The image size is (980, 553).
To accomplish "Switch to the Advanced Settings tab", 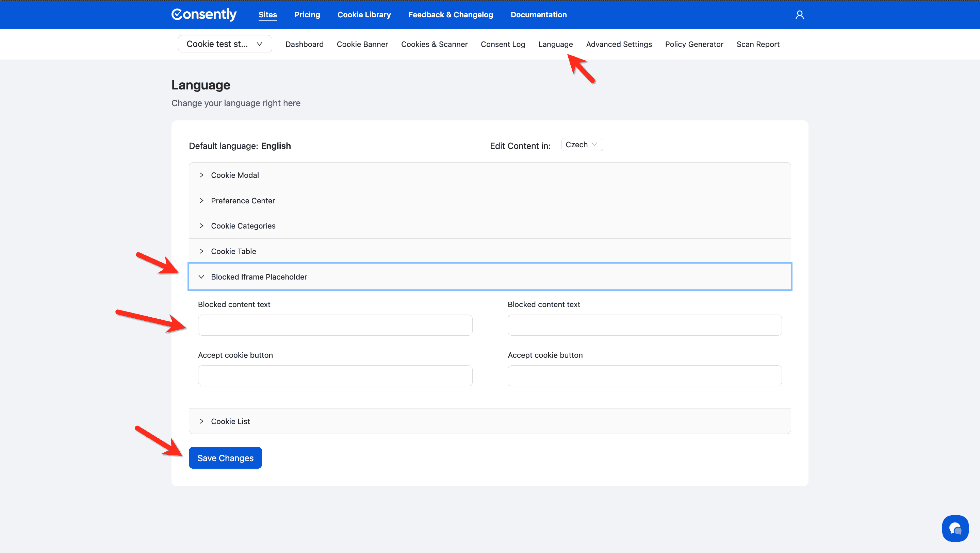I will pos(619,44).
